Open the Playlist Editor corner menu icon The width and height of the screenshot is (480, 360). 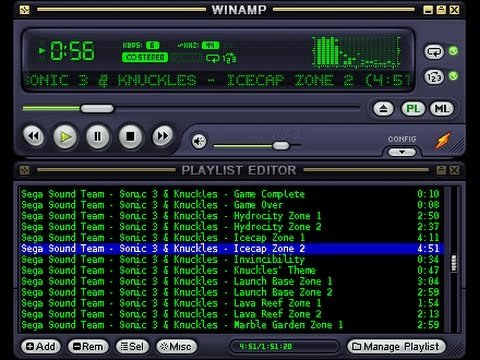[25, 170]
